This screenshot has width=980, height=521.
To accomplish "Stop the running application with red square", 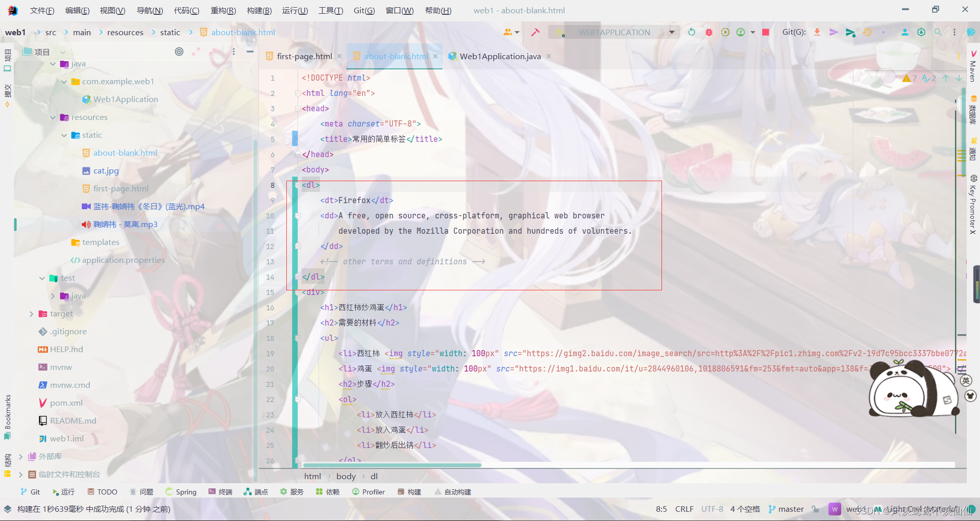I will [x=766, y=32].
